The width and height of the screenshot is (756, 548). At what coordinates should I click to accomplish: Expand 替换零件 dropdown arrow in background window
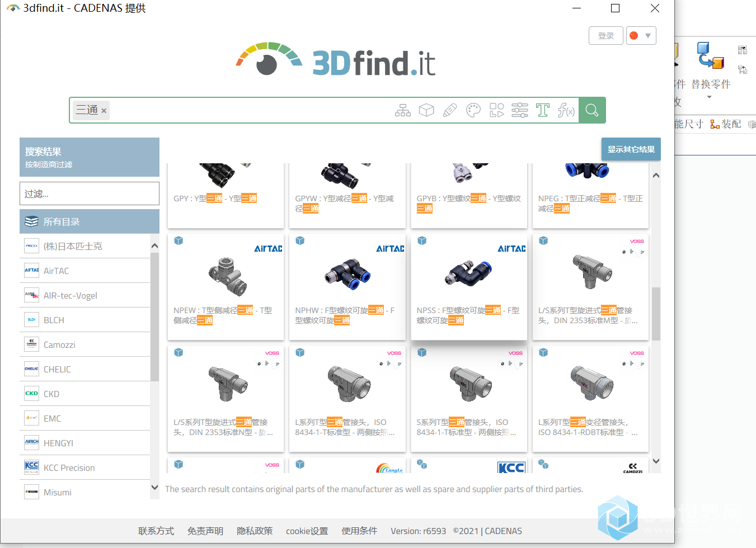click(x=710, y=97)
